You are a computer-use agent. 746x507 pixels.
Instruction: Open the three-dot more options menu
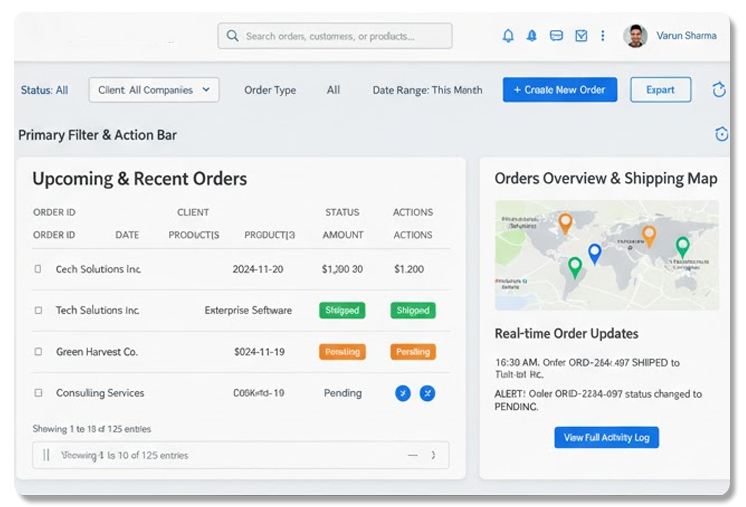coord(602,36)
